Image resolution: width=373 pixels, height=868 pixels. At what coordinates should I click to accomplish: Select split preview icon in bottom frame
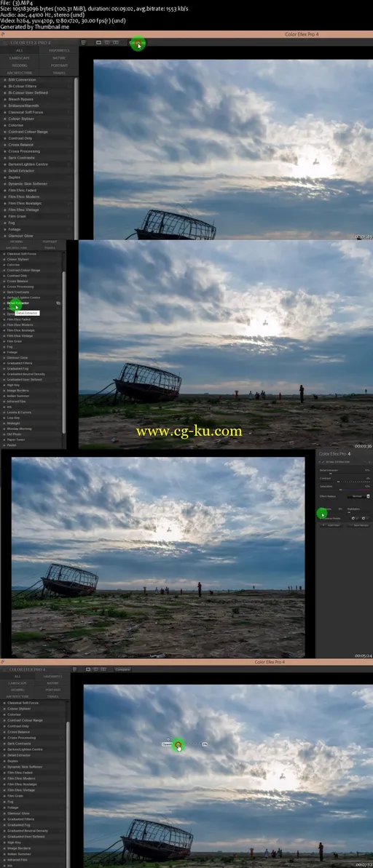point(96,669)
